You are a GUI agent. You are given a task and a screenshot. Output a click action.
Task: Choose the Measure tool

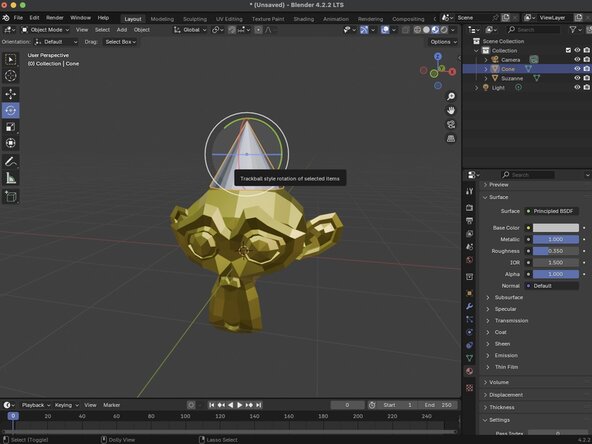pos(11,178)
